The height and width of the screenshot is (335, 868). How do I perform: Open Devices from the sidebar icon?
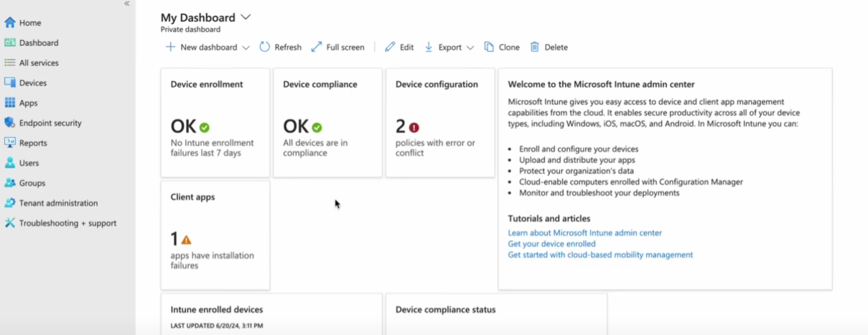[x=10, y=83]
